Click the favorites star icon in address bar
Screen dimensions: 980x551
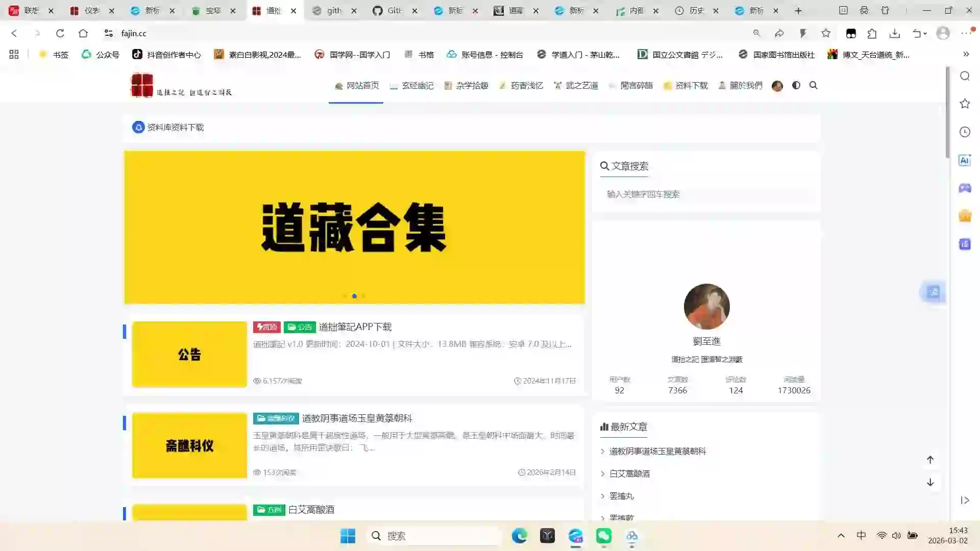tap(826, 33)
